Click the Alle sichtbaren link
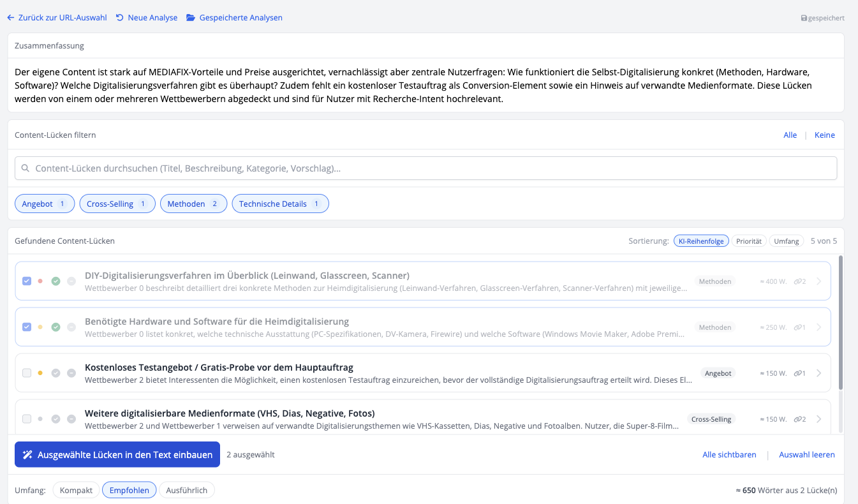858x504 pixels. pos(729,455)
